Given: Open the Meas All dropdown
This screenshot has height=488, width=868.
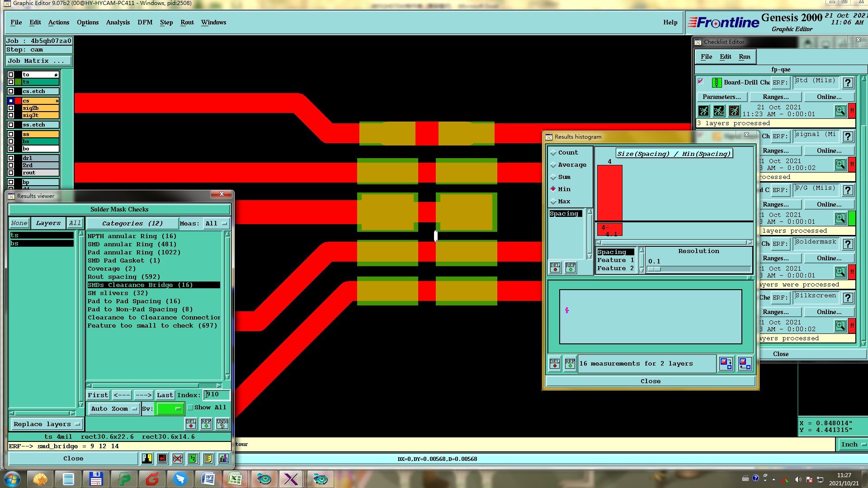Looking at the screenshot, I should (216, 223).
